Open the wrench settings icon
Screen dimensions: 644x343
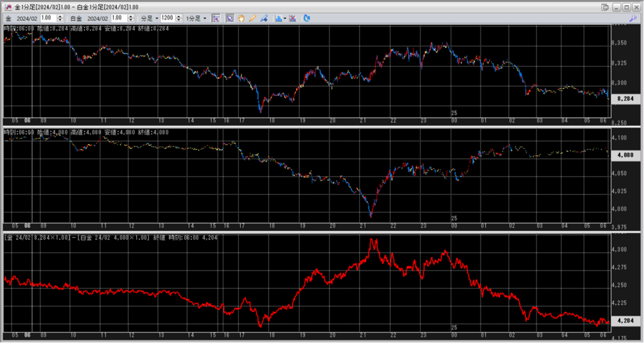633,19
